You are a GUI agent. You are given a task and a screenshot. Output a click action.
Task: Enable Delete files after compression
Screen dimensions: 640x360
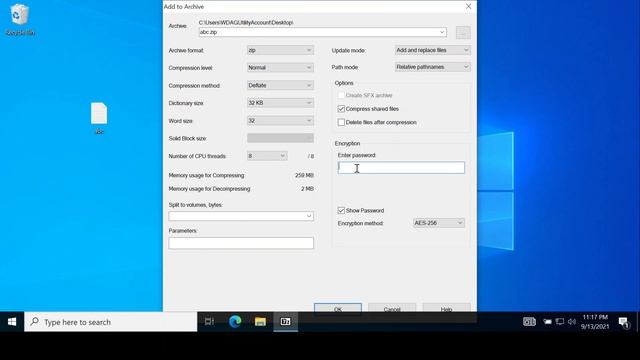point(341,122)
